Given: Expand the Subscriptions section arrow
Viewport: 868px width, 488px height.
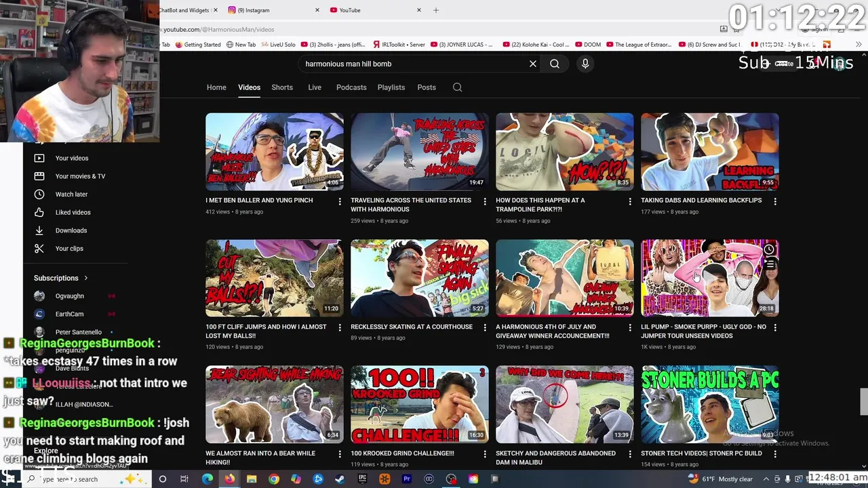Looking at the screenshot, I should click(86, 278).
